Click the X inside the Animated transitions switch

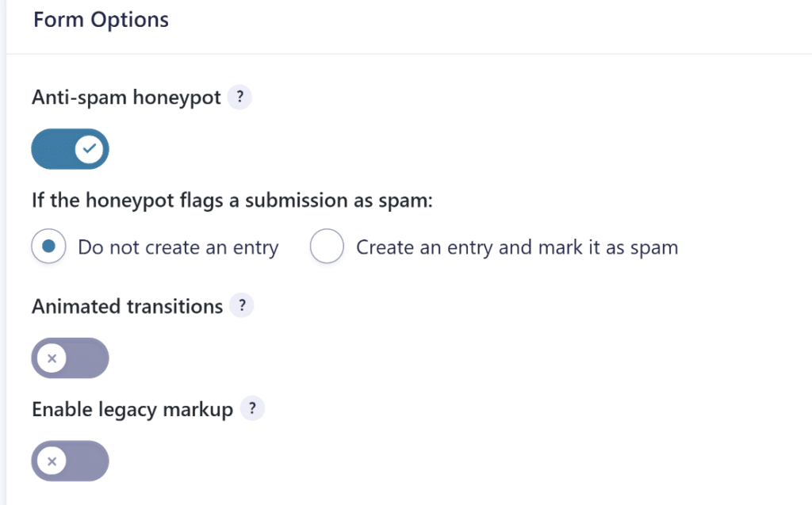(51, 358)
